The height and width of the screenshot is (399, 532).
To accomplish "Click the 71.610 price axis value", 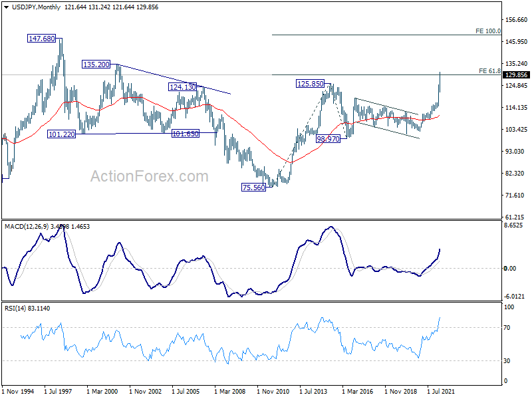I will click(515, 196).
